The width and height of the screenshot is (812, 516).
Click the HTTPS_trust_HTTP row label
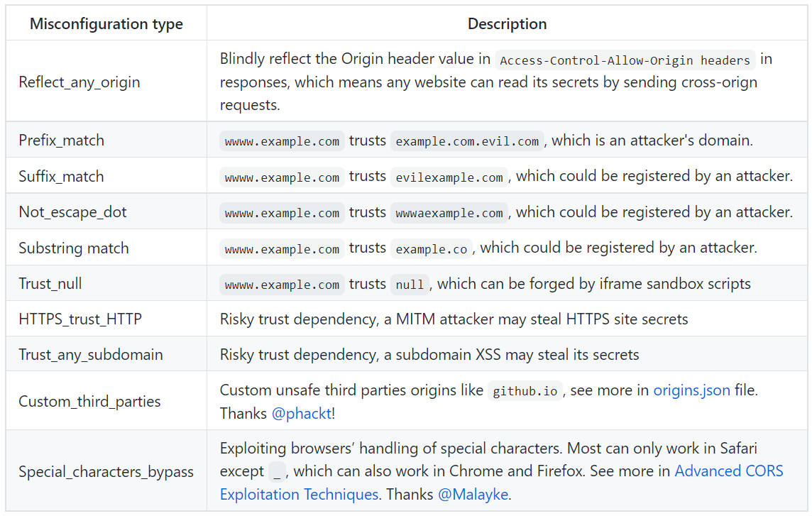point(80,319)
